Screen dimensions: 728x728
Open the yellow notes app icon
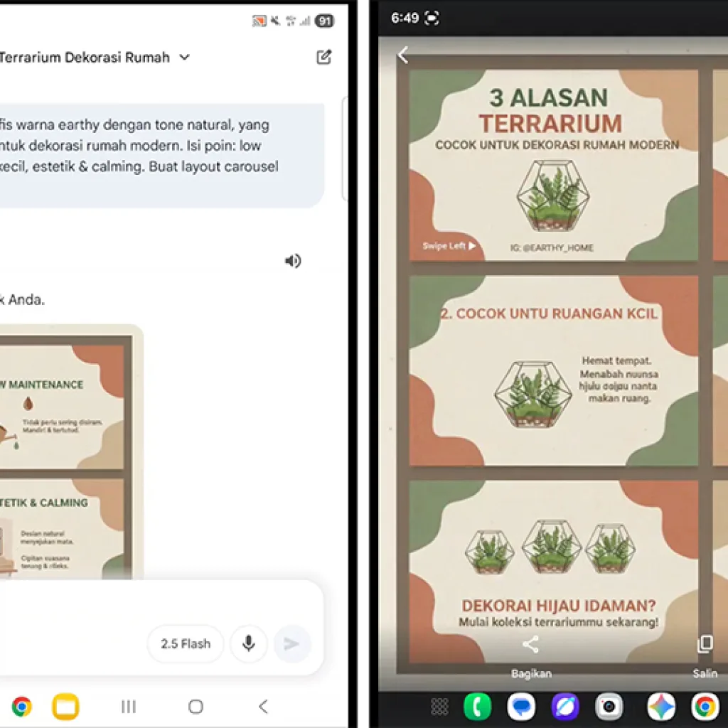click(65, 707)
